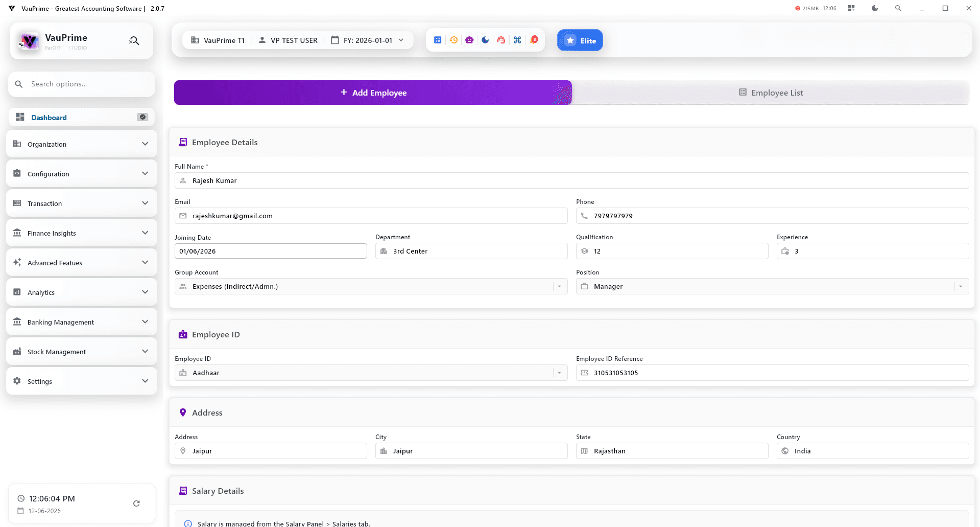This screenshot has height=527, width=980.
Task: Click the Email field
Action: click(371, 216)
